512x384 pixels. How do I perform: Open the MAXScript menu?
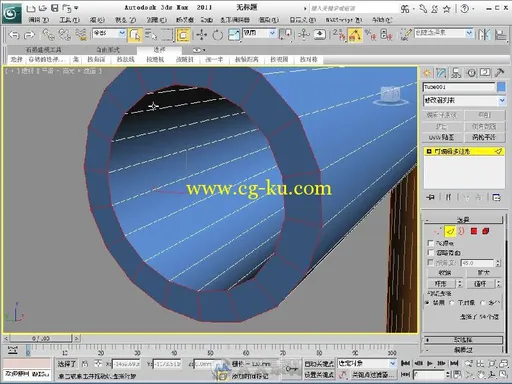(x=344, y=20)
